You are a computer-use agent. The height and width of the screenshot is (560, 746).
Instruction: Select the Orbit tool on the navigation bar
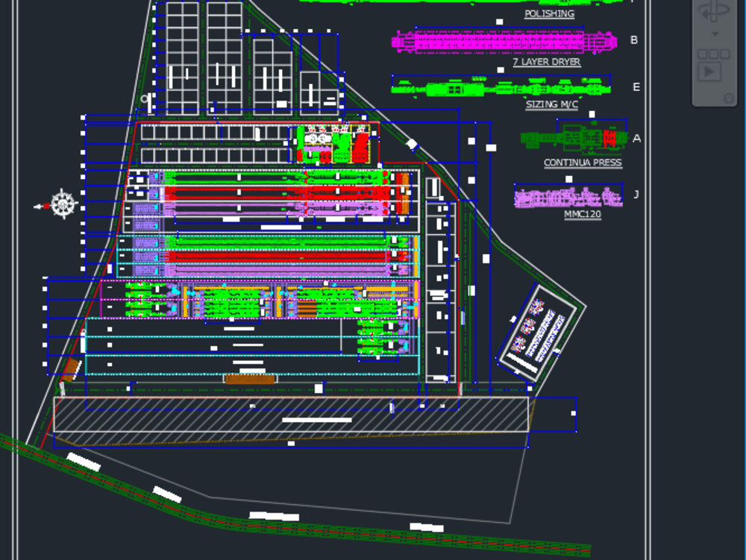(714, 10)
